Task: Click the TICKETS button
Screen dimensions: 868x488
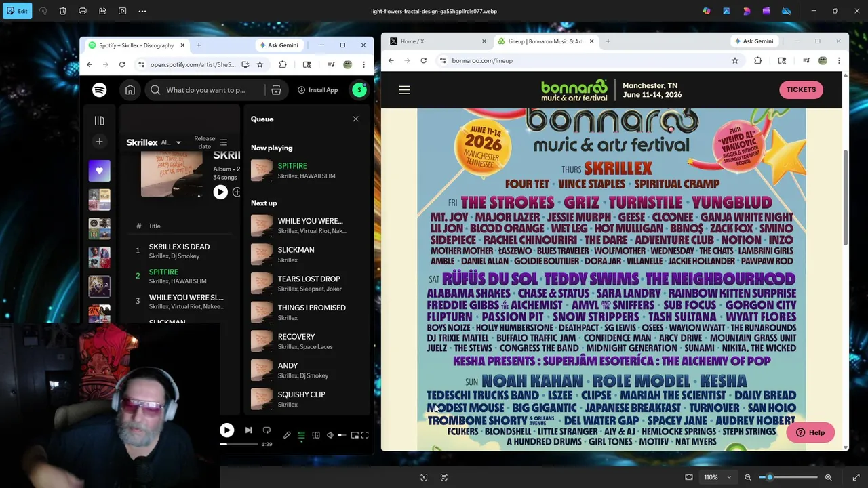Action: pyautogui.click(x=801, y=89)
